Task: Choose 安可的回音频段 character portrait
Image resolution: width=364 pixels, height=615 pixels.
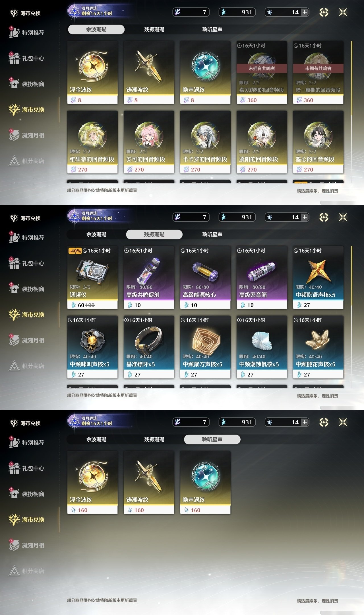Action: (149, 142)
